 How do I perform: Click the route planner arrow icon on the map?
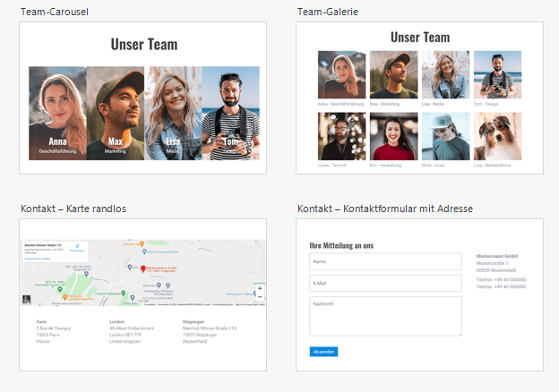[x=77, y=245]
